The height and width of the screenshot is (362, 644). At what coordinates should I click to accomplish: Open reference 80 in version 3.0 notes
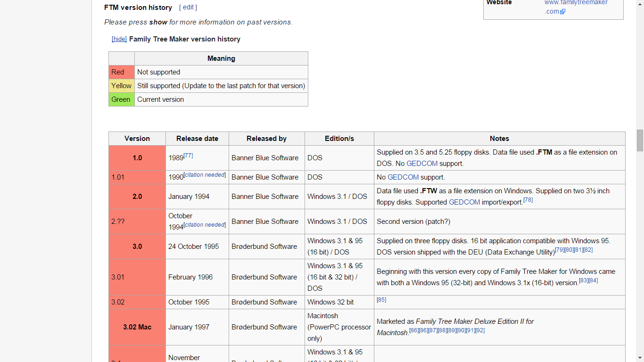[x=569, y=250]
